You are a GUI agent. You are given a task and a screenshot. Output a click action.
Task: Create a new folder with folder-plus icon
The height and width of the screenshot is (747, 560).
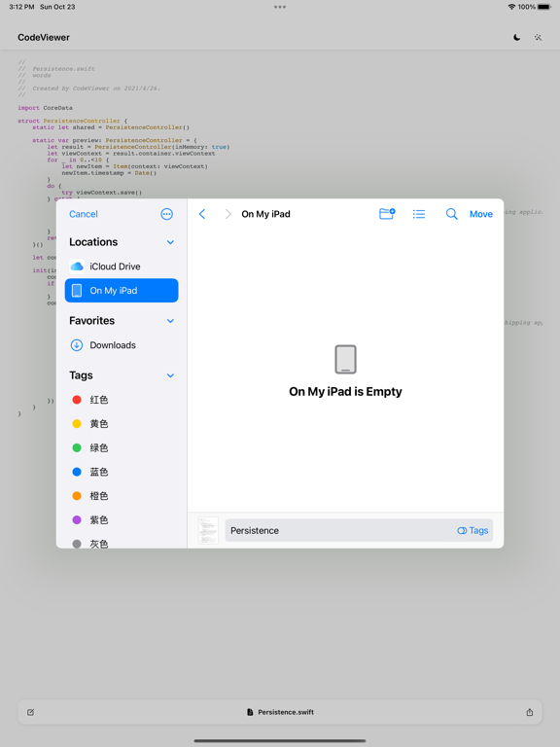click(x=387, y=214)
